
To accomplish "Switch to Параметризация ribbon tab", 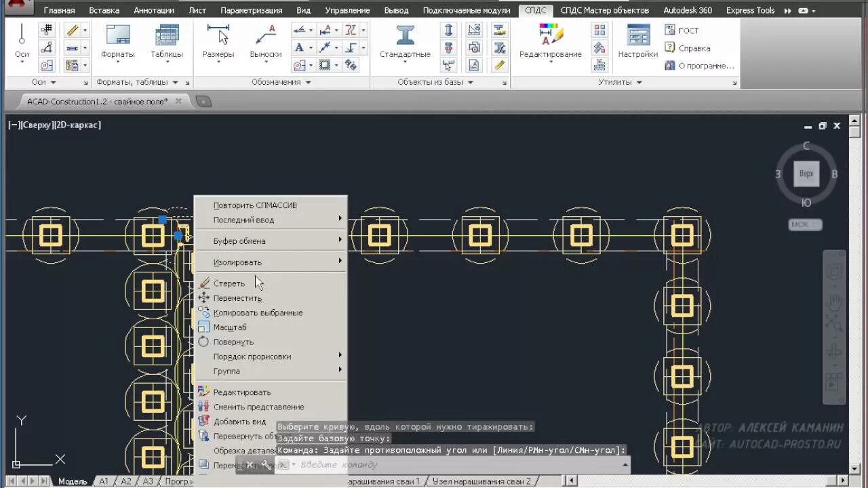I will point(252,11).
